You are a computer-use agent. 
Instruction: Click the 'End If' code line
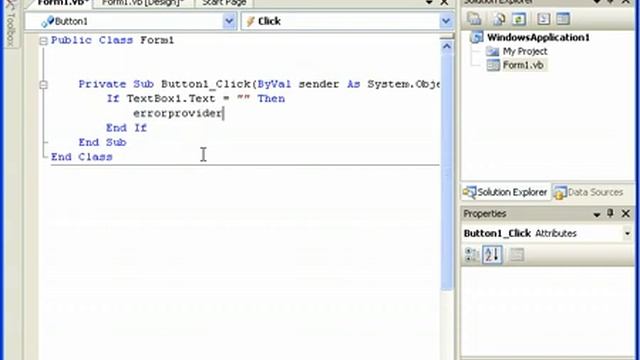tap(127, 128)
